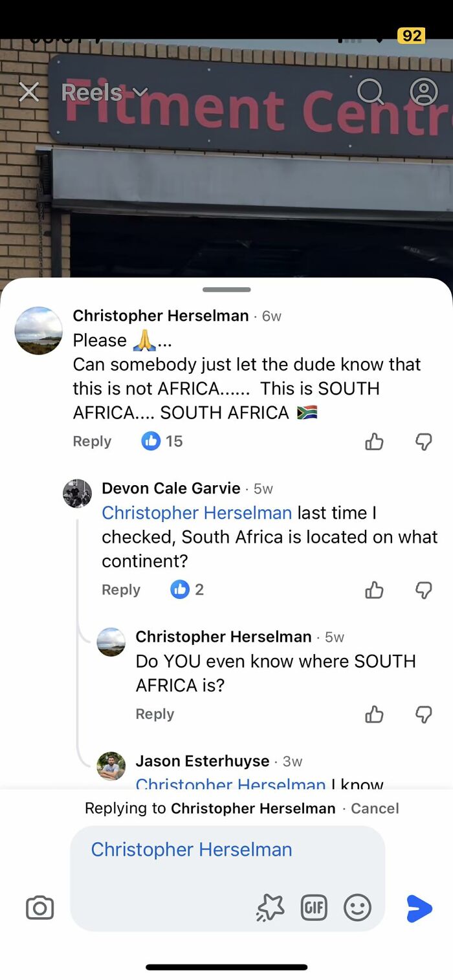The image size is (453, 980).
Task: Open the sticker/avatar sticker picker icon
Action: click(x=270, y=908)
